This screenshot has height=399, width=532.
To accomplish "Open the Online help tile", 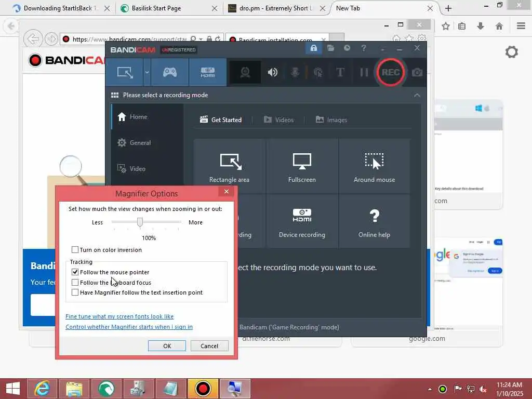I will coord(374,221).
